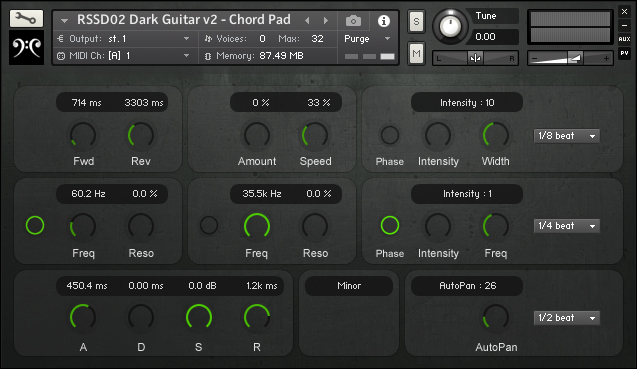Viewport: 637px width, 369px height.
Task: Click the pan L-R slider
Action: point(475,59)
